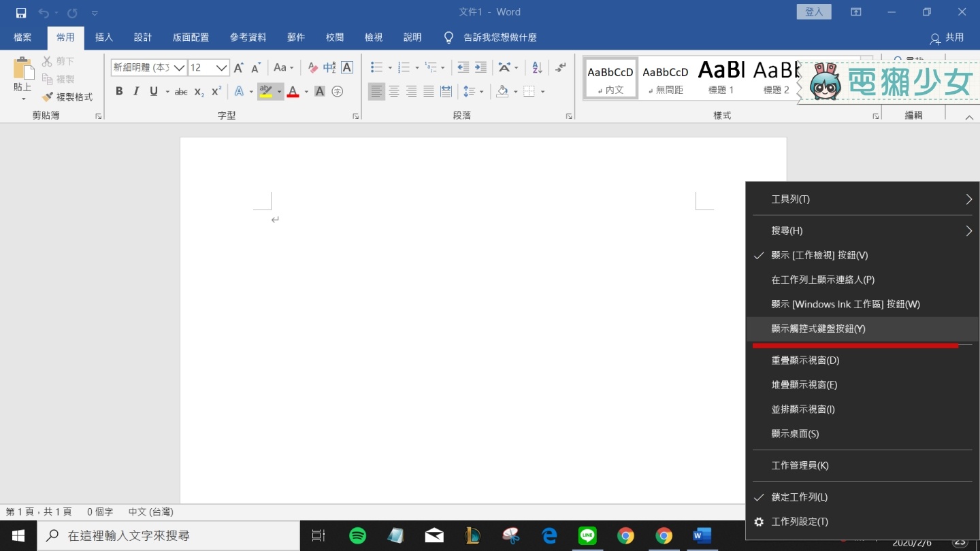Decrease paragraph indent
This screenshot has width=980, height=551.
click(463, 67)
